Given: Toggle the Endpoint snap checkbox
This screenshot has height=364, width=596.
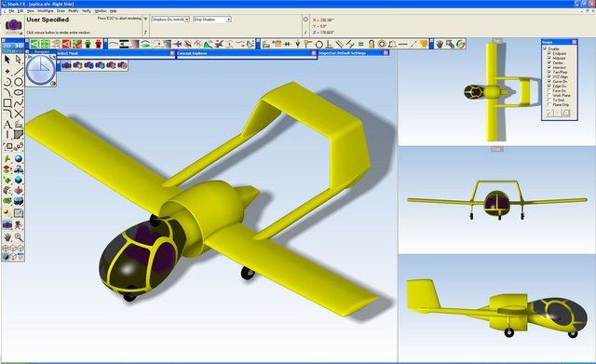Looking at the screenshot, I should tap(549, 54).
